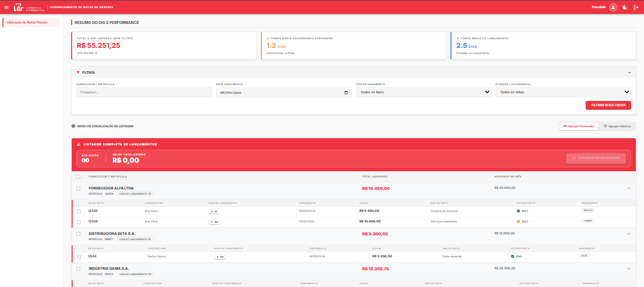
Task: Click the info icon near Modo de Visualização
Action: tap(73, 126)
